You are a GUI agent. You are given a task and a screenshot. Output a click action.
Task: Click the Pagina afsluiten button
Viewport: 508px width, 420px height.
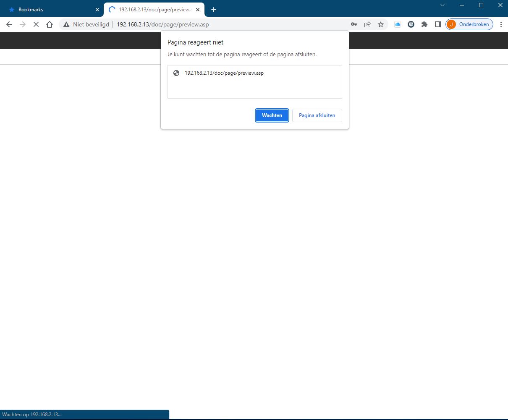(317, 115)
